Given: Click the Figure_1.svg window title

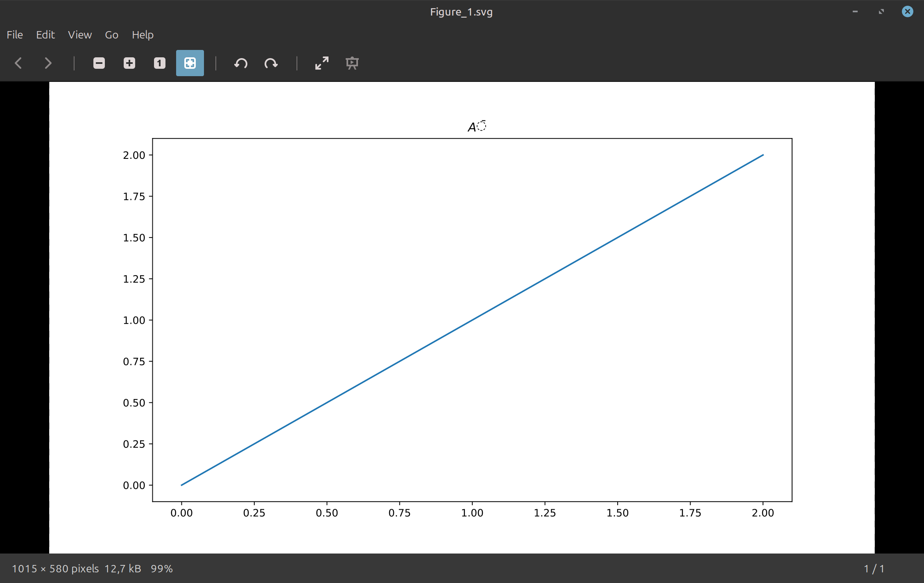Looking at the screenshot, I should 461,12.
